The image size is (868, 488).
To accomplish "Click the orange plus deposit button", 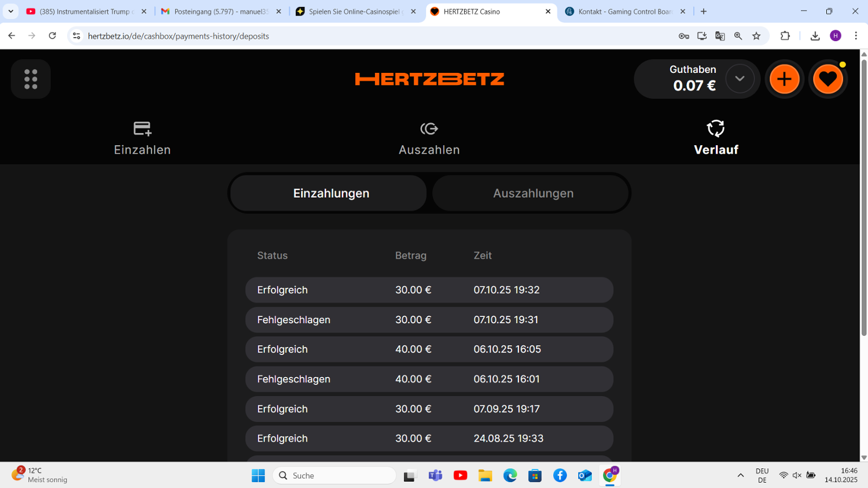I will (x=784, y=79).
